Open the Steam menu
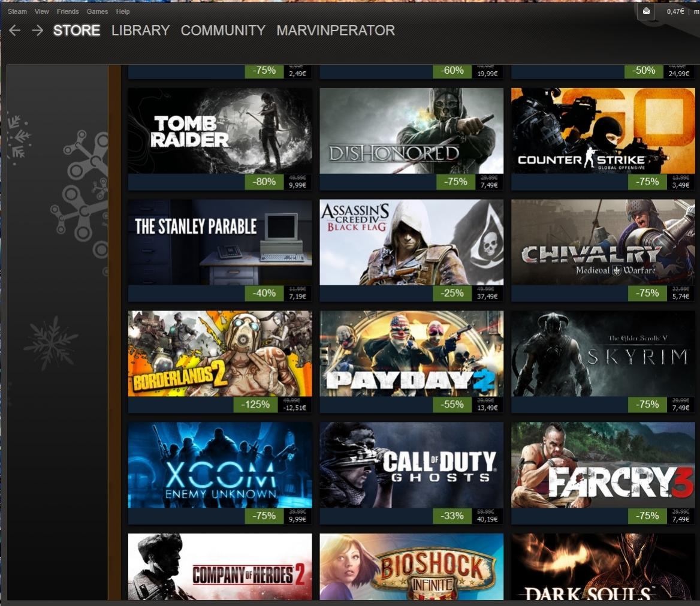Screen dimensions: 700x606 coord(17,11)
